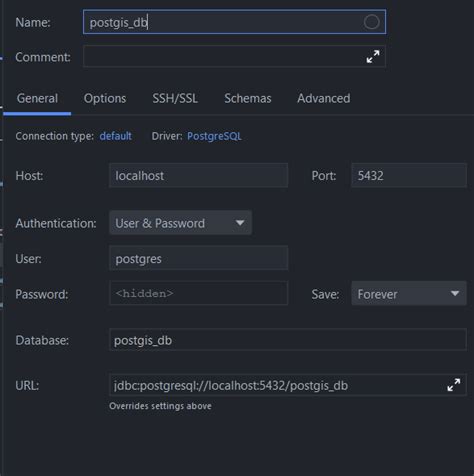Open the Authentication dropdown
474x476 pixels.
point(180,223)
